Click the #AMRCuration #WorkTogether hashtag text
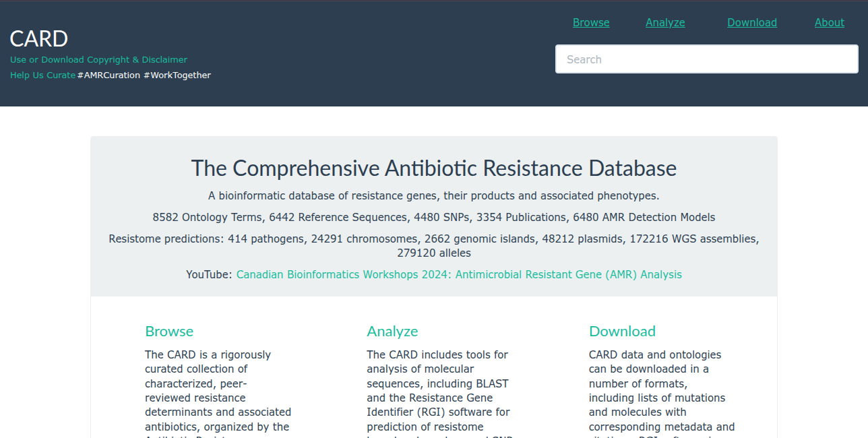The image size is (868, 438). point(144,75)
